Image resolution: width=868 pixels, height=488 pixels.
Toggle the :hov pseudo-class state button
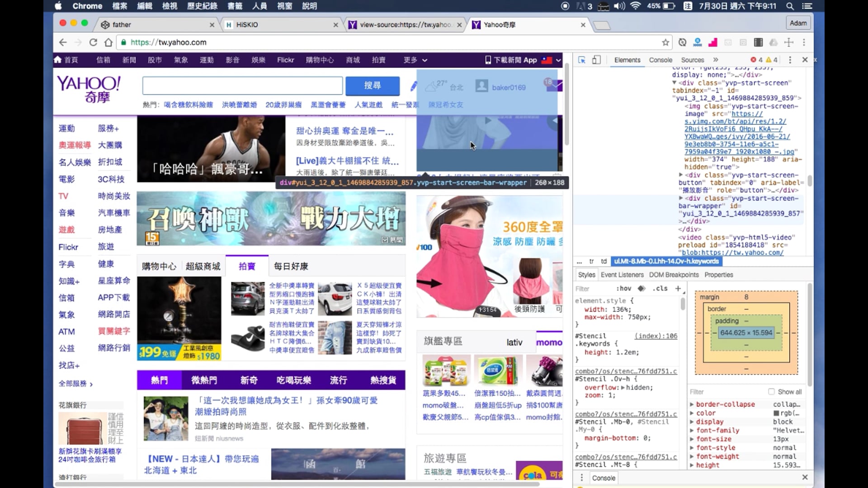click(x=623, y=288)
